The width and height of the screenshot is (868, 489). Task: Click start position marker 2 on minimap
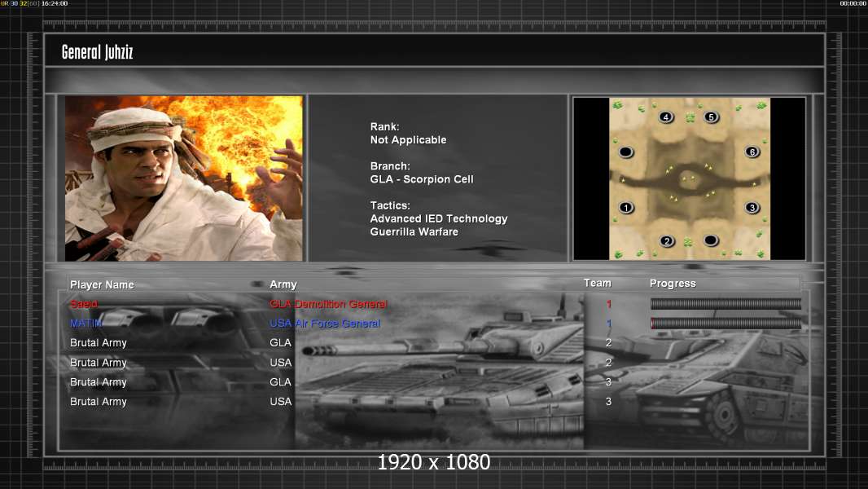(667, 241)
